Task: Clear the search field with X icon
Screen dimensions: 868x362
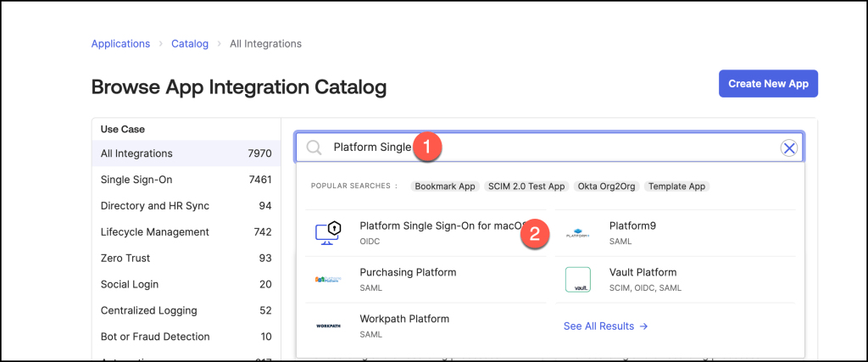Action: (x=788, y=148)
